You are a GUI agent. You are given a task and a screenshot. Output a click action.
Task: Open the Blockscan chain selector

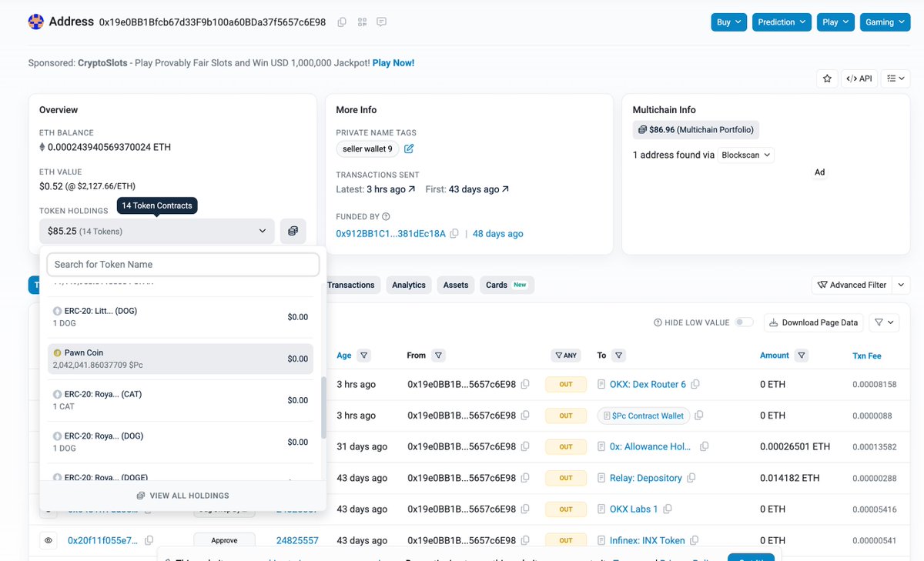click(x=745, y=155)
